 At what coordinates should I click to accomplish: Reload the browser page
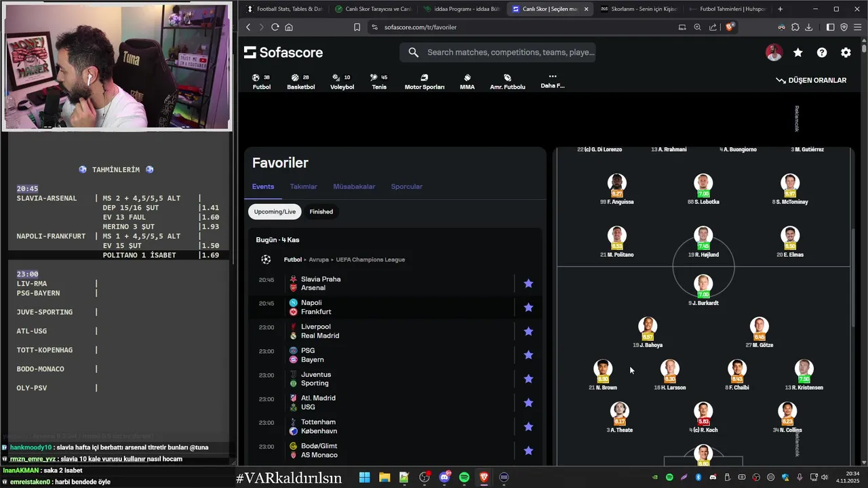point(275,27)
